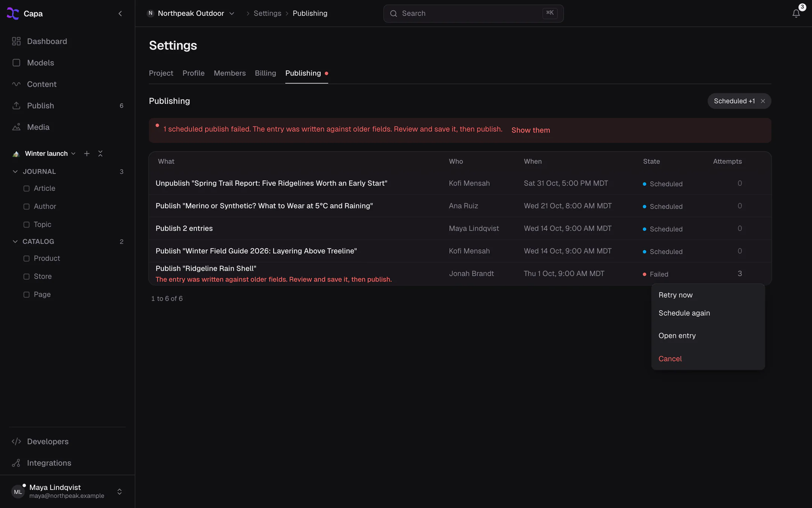Screen dimensions: 812x508
Task: Switch to the Project tab
Action: 161,73
